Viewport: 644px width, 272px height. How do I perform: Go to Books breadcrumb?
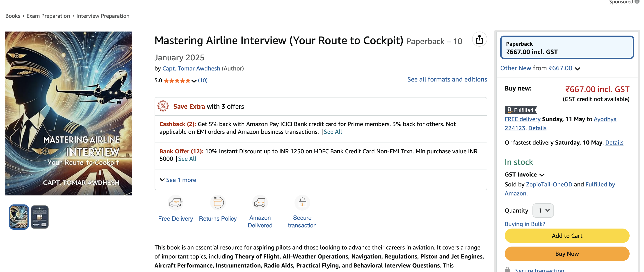click(13, 16)
